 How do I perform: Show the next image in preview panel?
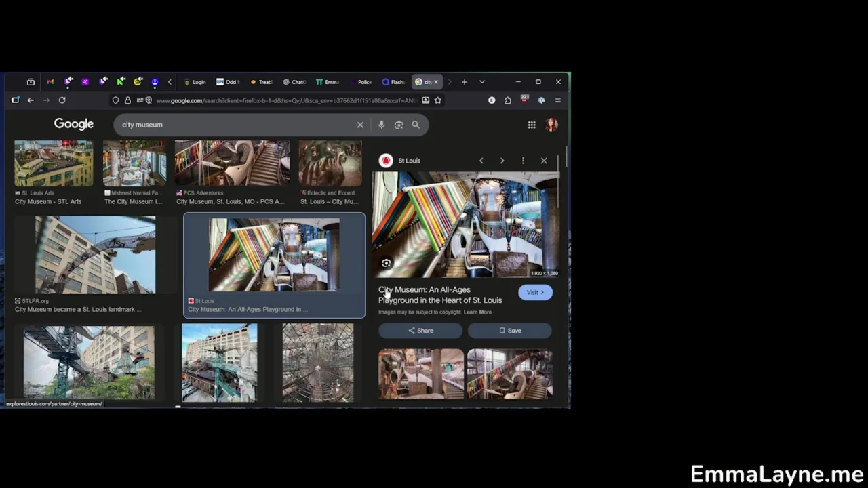coord(502,161)
